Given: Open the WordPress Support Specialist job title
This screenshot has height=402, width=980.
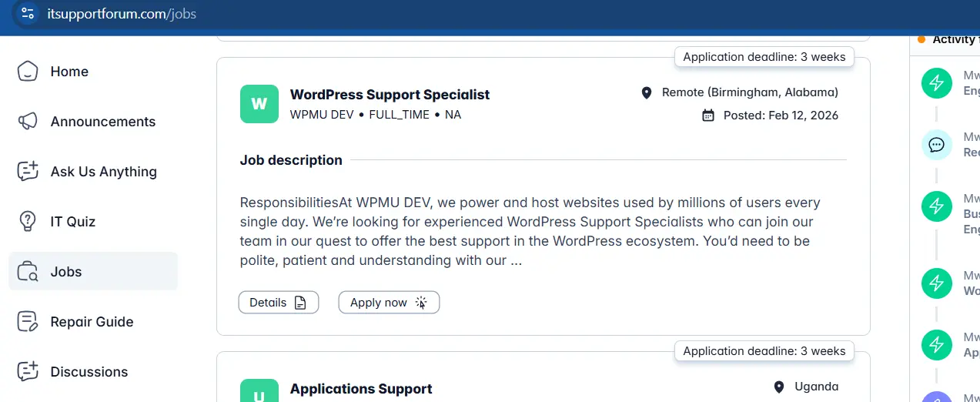Looking at the screenshot, I should 390,95.
